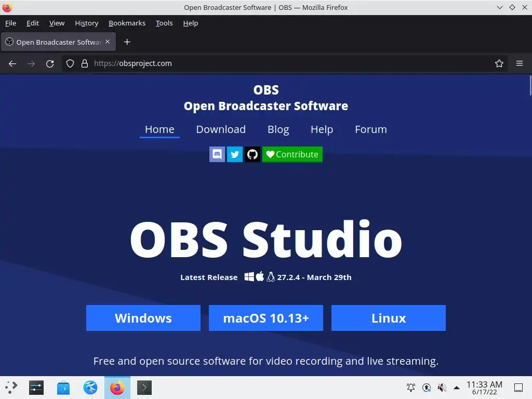The image size is (532, 399).
Task: Click the 'Open Broadcaster Software' site title
Action: coord(266,106)
